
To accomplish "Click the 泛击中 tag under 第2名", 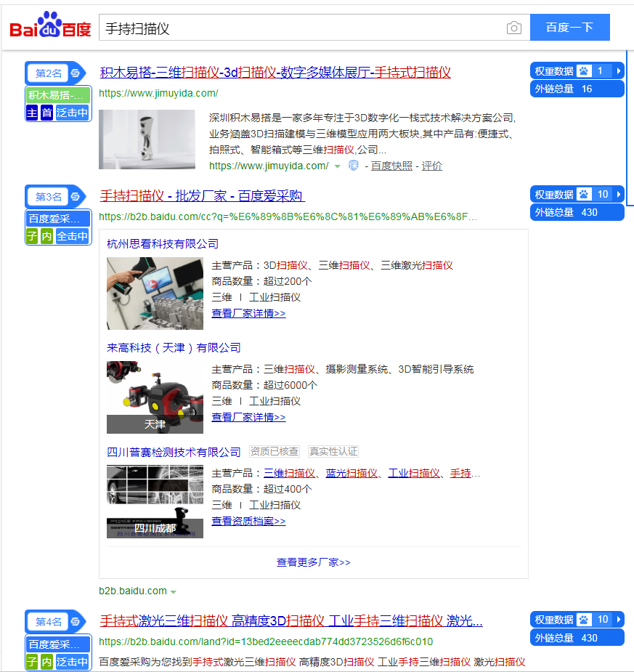I will pos(73,113).
